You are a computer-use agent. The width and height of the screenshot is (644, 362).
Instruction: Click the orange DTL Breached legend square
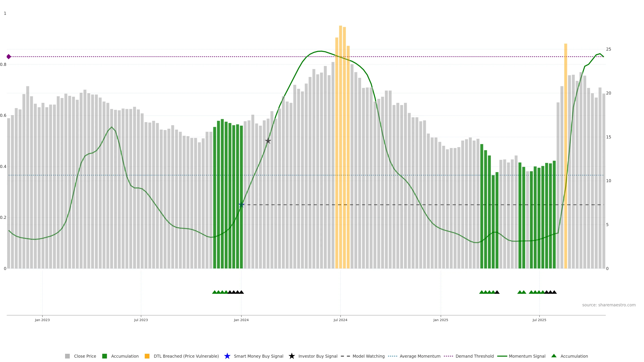click(147, 356)
